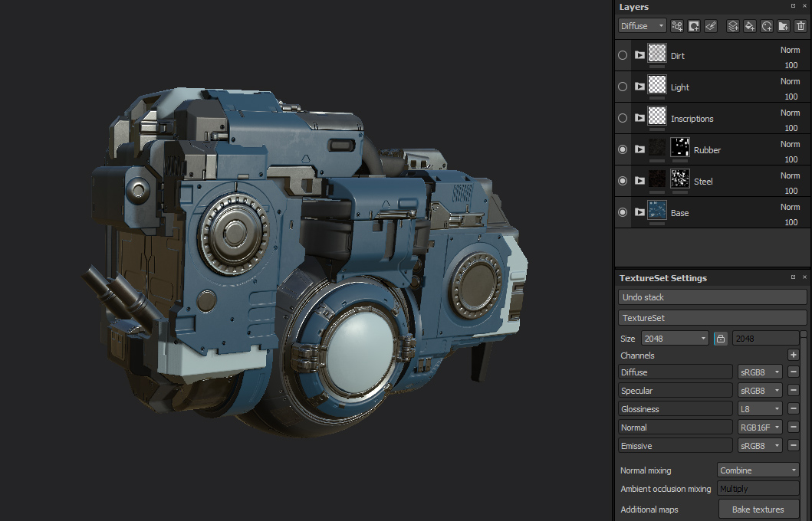Click the add mask icon in Layers toolbar
This screenshot has height=521, width=812.
click(x=694, y=26)
